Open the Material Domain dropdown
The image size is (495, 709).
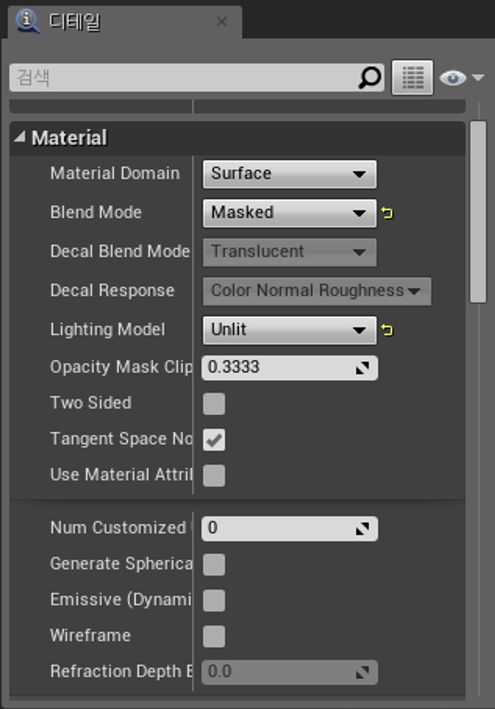pyautogui.click(x=289, y=174)
